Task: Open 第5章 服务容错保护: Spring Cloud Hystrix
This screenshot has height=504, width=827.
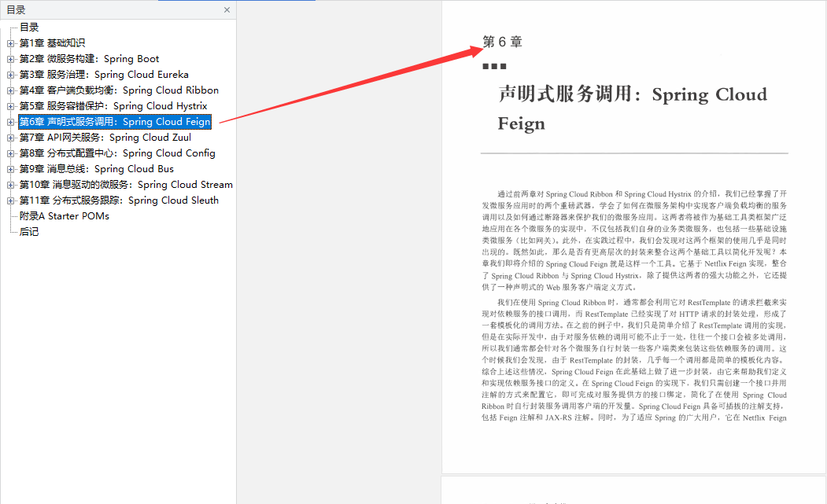Action: pos(113,106)
